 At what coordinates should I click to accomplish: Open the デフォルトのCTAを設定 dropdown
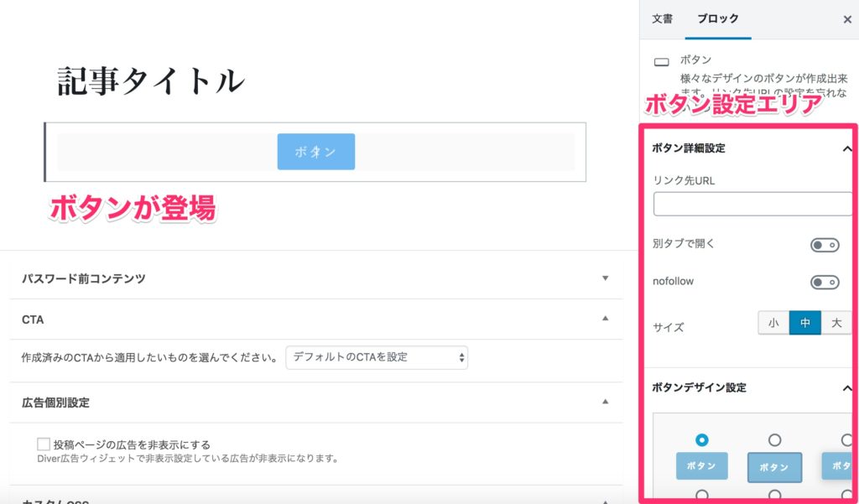pos(377,357)
